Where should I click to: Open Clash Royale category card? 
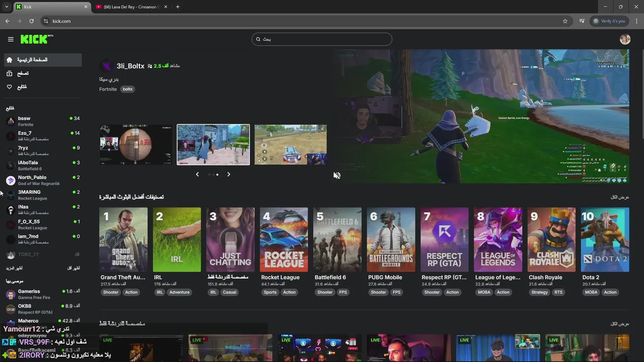551,240
